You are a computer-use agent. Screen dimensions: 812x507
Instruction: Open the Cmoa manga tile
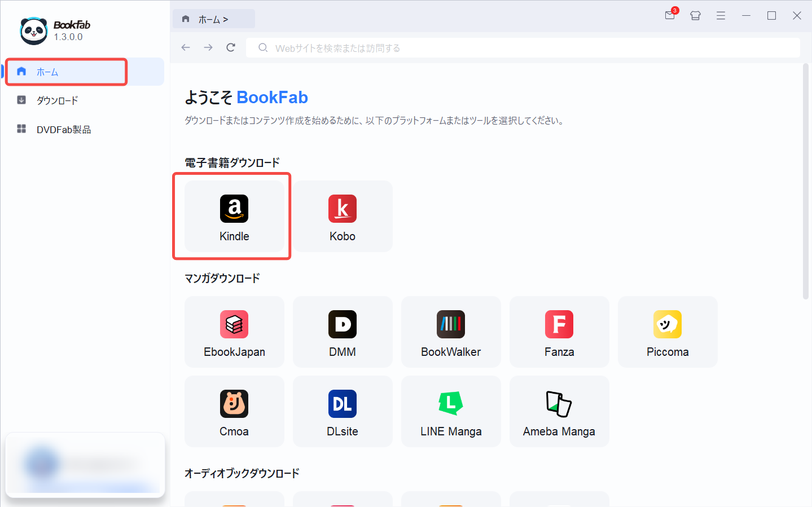[x=234, y=411]
